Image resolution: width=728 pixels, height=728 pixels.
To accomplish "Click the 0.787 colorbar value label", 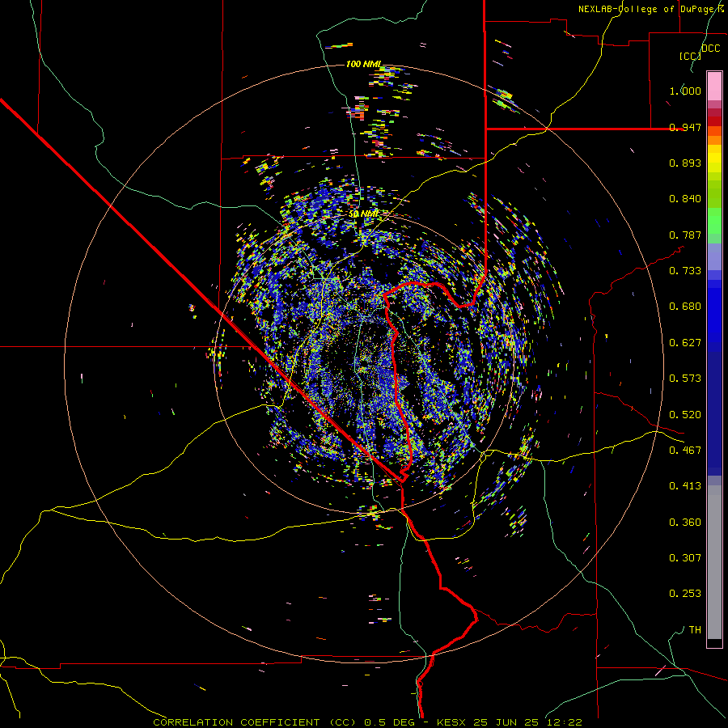I will coord(685,235).
